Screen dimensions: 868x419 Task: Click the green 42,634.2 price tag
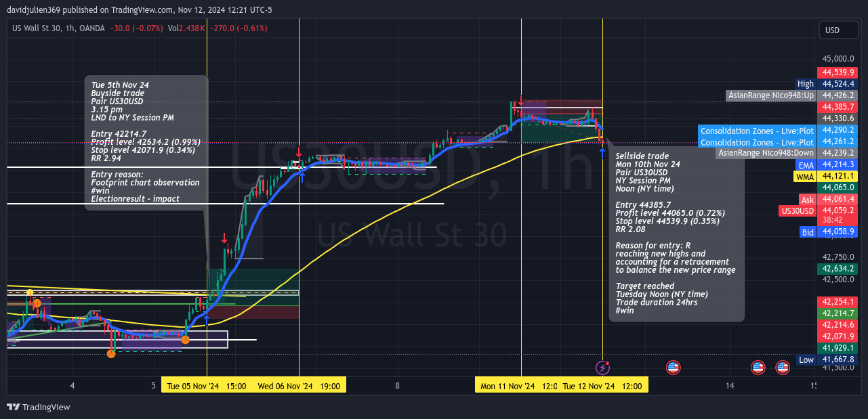839,268
